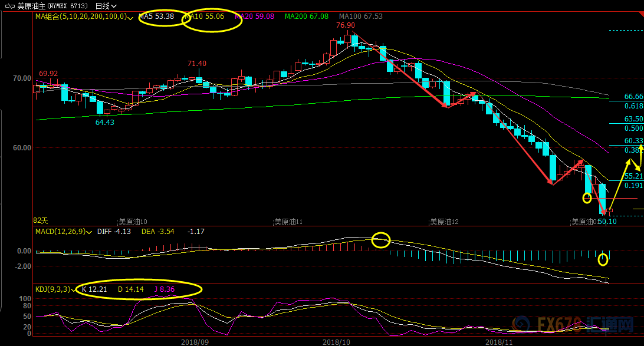Click the link icon beside 美原油主 title
Viewport: 644px width, 346px height.
coord(8,6)
